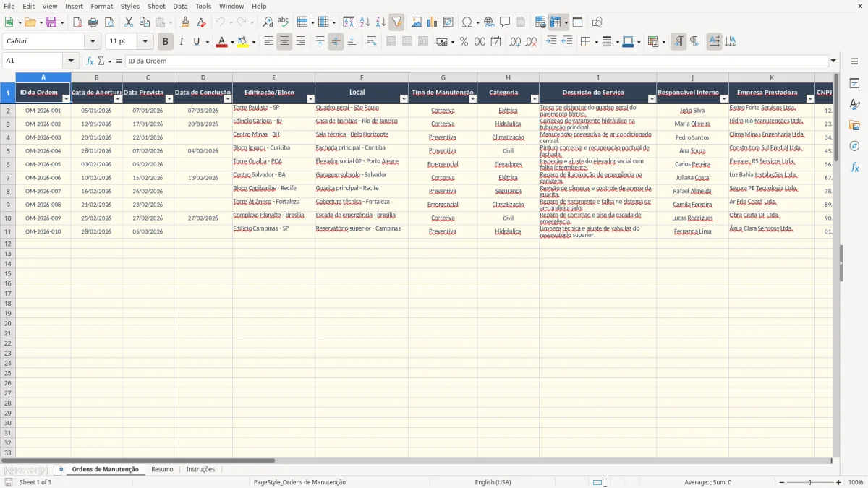
Task: Open filter dropdown for ID da Ordem
Action: (x=67, y=99)
